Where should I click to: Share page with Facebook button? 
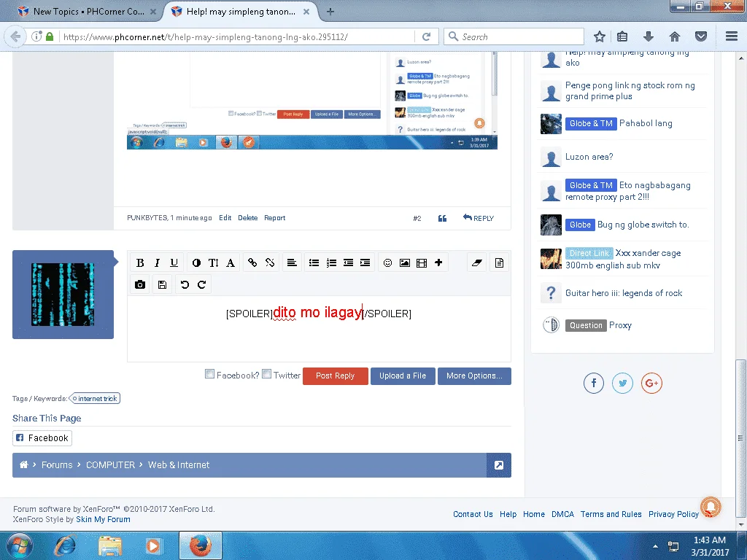coord(42,438)
